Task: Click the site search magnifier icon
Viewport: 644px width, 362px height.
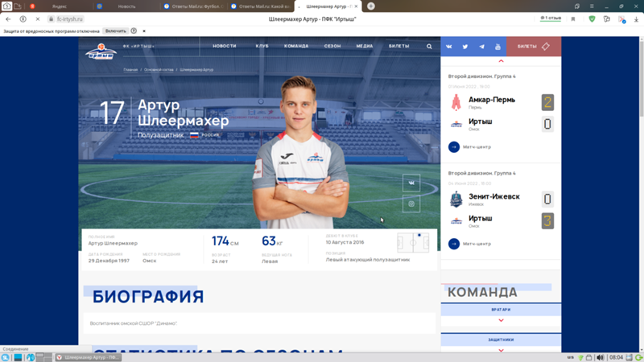Action: (x=429, y=47)
